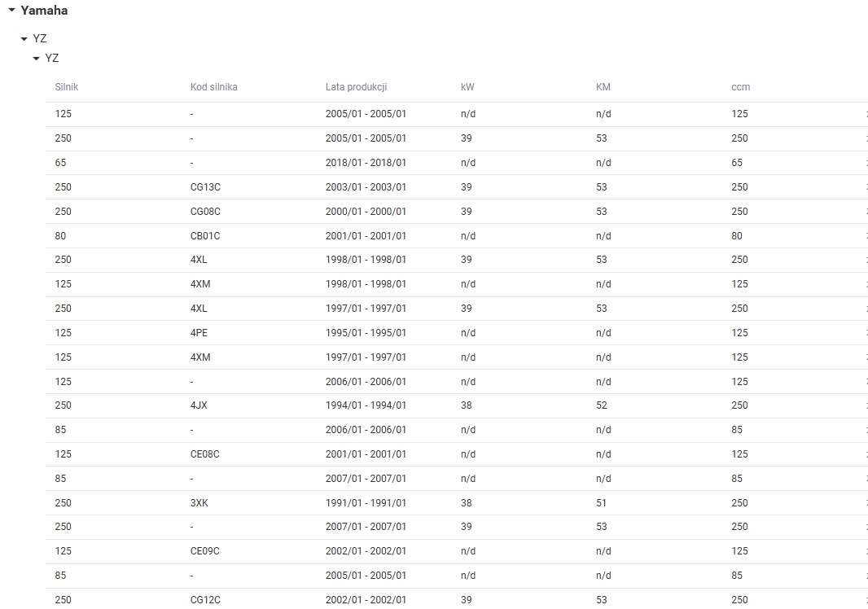Select engine code 4PE

[x=199, y=333]
